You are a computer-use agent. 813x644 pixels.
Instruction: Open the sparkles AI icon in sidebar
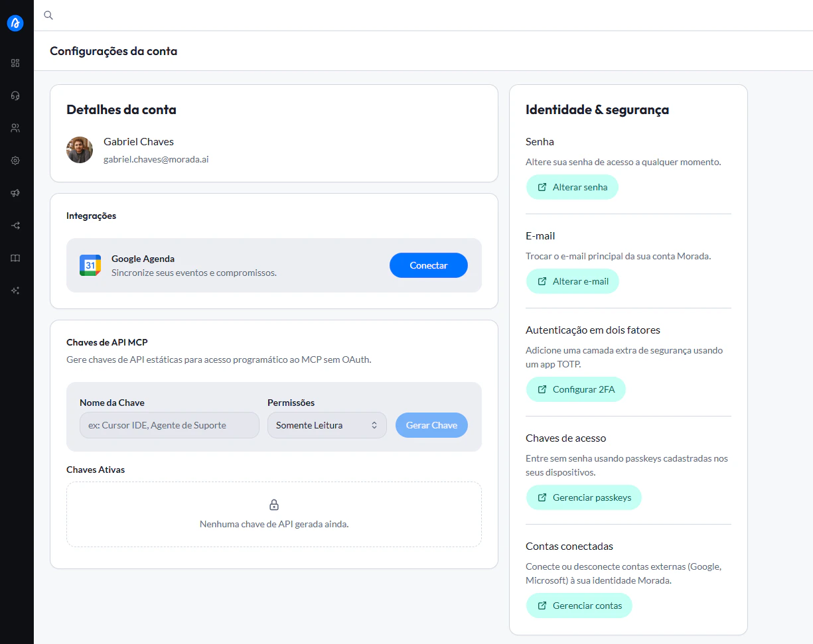[x=15, y=290]
